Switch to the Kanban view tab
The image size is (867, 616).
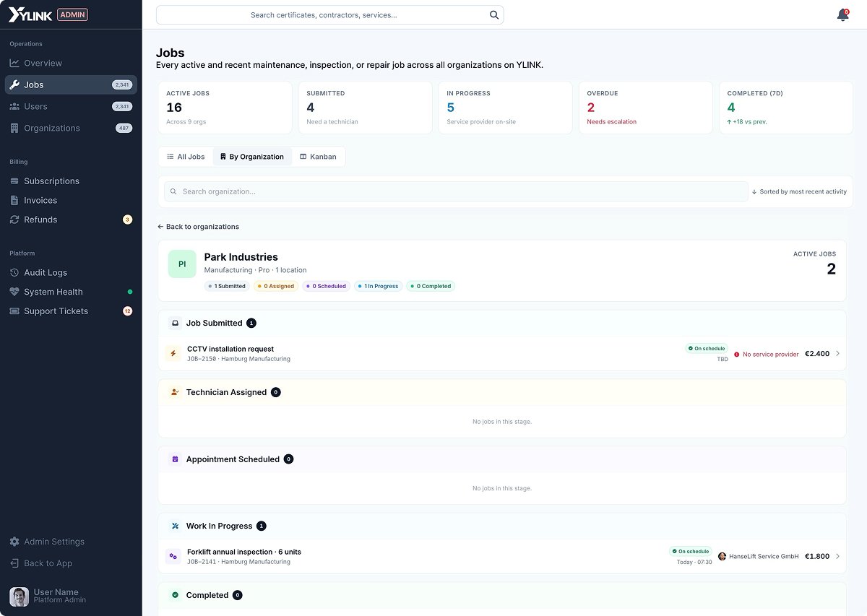(x=318, y=157)
